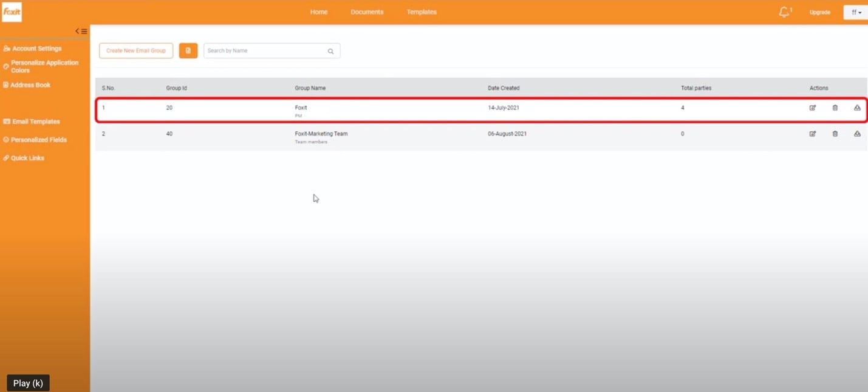This screenshot has height=392, width=868.
Task: Focus the Search by Name field
Action: pos(272,51)
